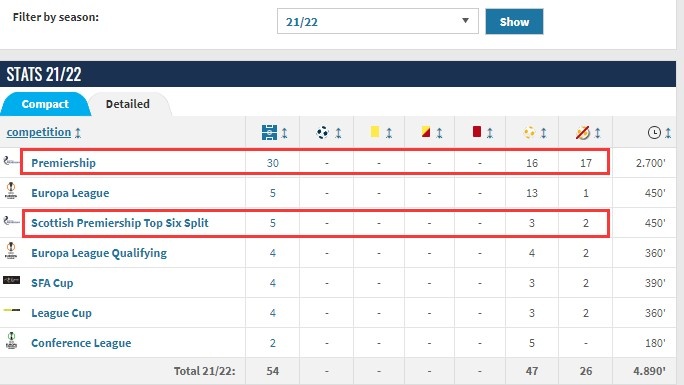Switch to the Detailed tab

[128, 104]
